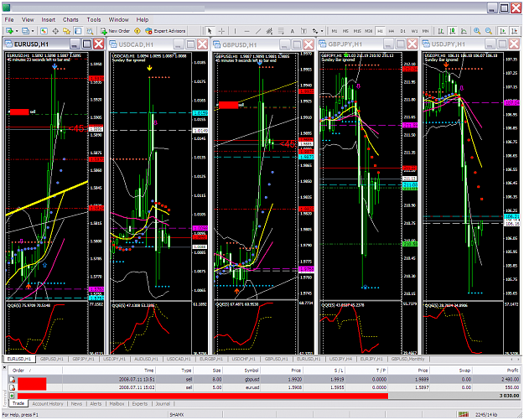Select the Crosshair tool
The image size is (524, 420).
tap(221, 31)
